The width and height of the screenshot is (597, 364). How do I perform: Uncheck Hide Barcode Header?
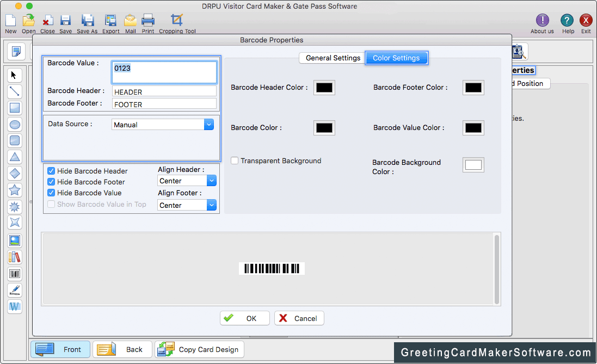(51, 171)
